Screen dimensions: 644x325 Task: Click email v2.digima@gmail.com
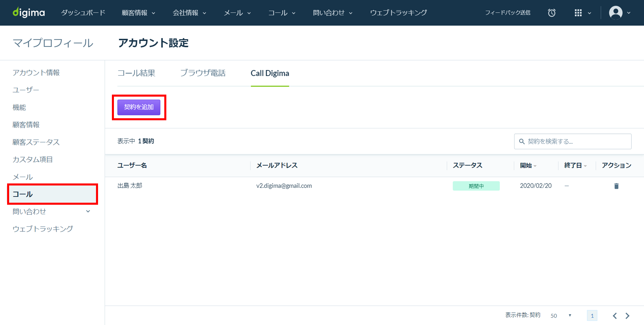click(x=284, y=186)
